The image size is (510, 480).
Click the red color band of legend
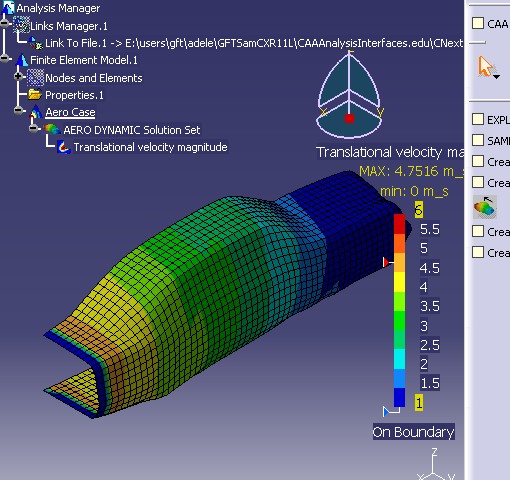point(400,224)
